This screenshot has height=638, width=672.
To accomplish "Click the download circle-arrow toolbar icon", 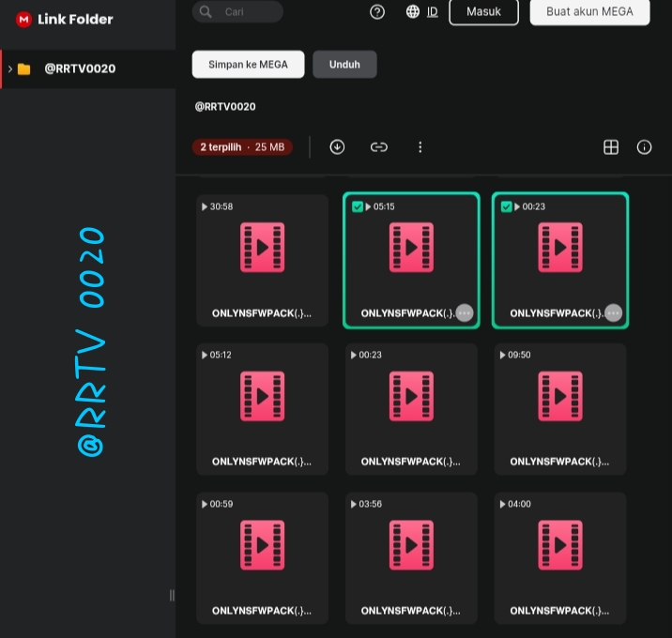I will click(x=337, y=147).
